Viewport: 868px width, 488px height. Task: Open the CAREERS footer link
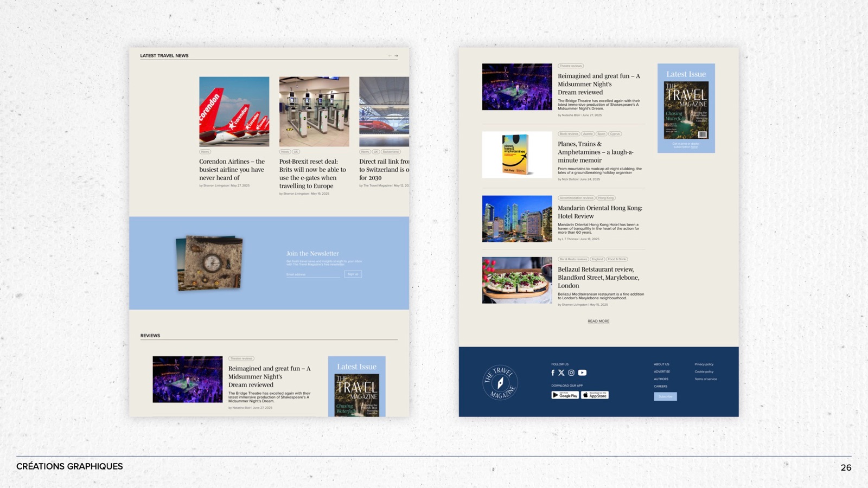660,386
